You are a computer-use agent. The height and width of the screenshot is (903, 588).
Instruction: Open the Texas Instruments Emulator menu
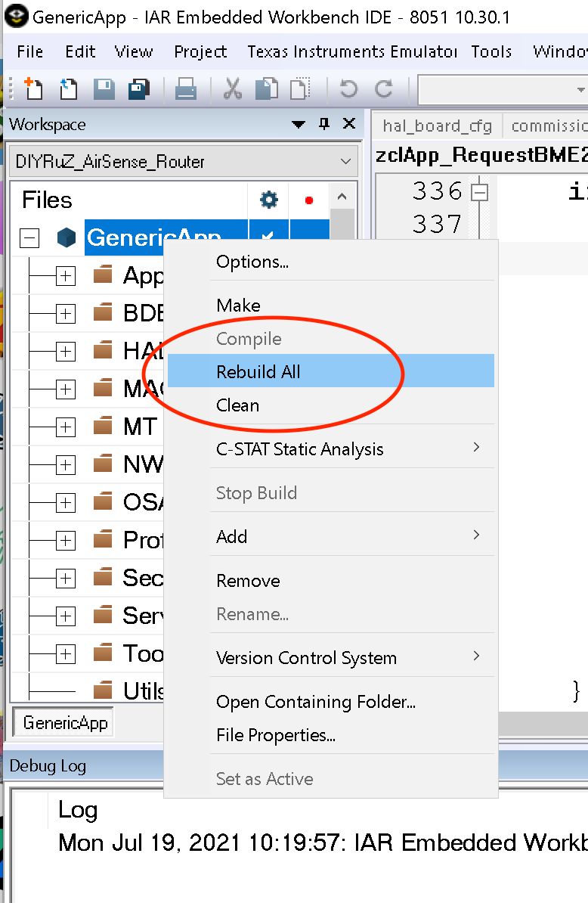coord(351,52)
